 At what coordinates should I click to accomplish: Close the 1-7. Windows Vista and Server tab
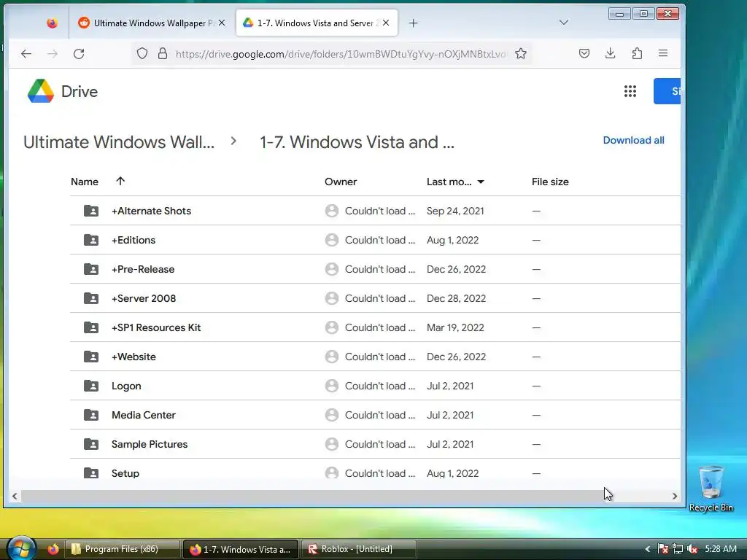386,23
